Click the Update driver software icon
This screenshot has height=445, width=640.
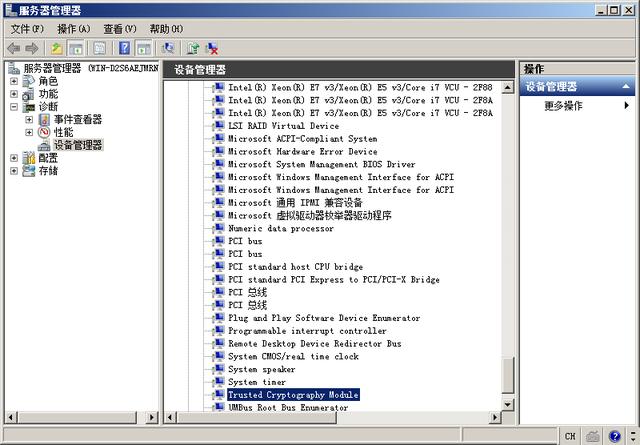click(x=192, y=48)
